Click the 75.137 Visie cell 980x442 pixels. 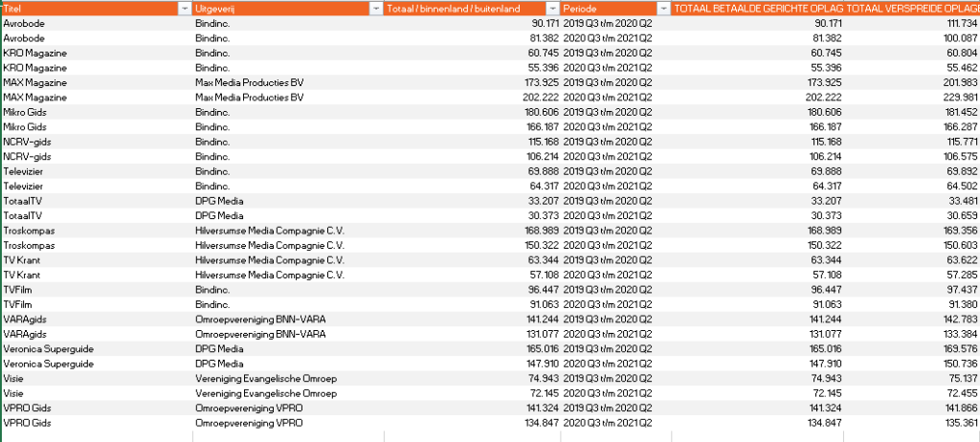[912, 379]
